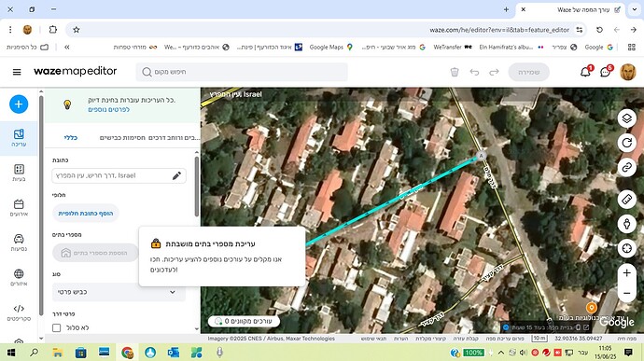Click the trash delete icon in toolbar
Screen dimensions: 644x361
[x=455, y=72]
